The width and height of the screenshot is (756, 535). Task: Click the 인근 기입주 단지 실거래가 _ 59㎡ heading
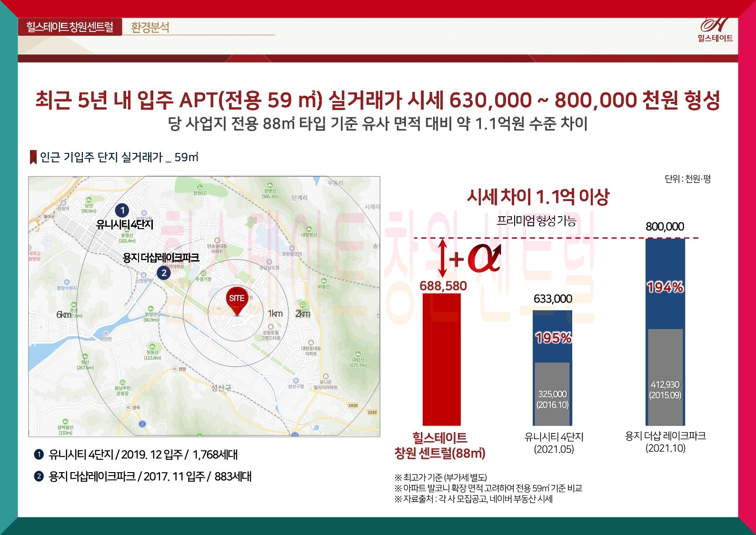click(119, 157)
